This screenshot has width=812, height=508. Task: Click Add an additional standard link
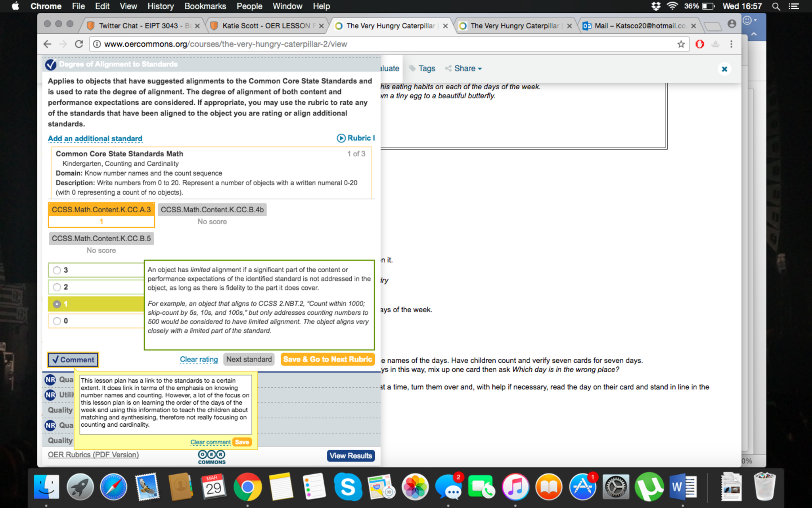[x=95, y=139]
